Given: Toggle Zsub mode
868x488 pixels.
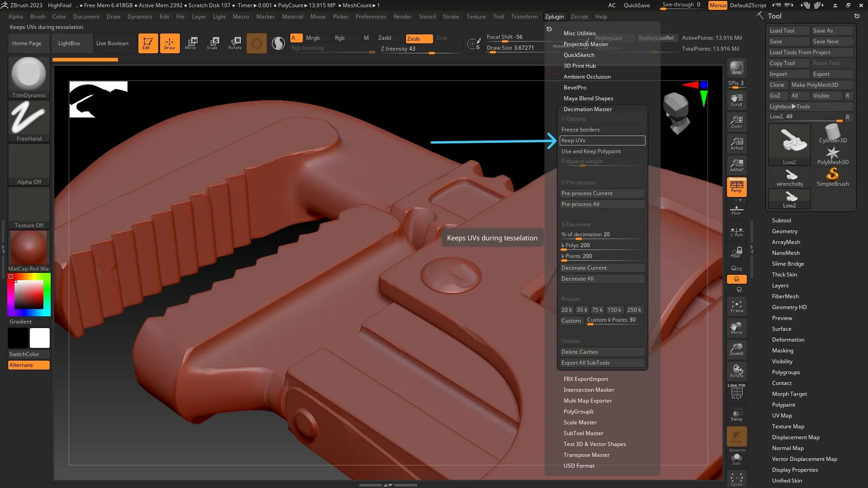Looking at the screenshot, I should (419, 38).
